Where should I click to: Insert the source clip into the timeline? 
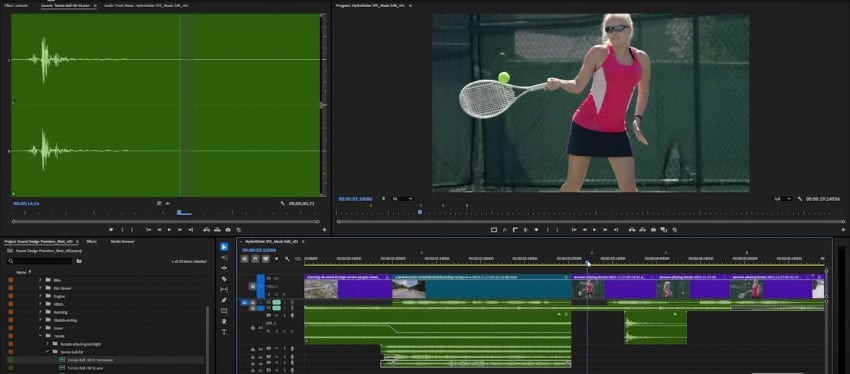(207, 230)
